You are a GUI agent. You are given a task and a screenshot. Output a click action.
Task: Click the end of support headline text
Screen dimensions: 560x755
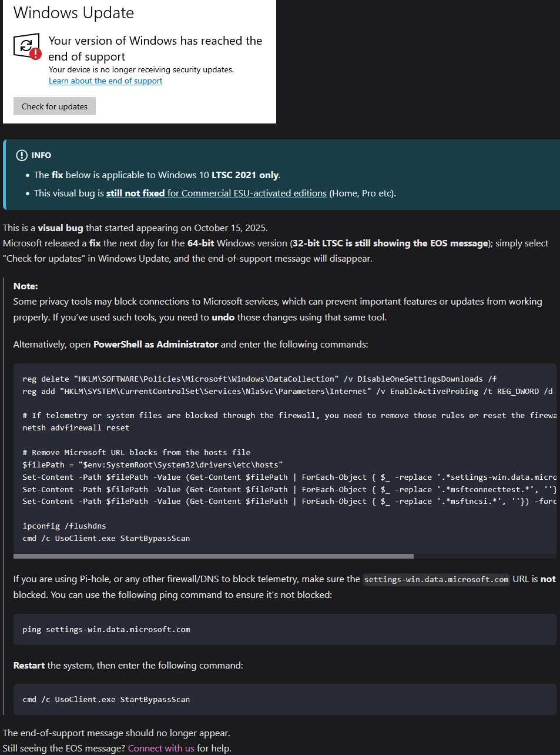pos(155,48)
